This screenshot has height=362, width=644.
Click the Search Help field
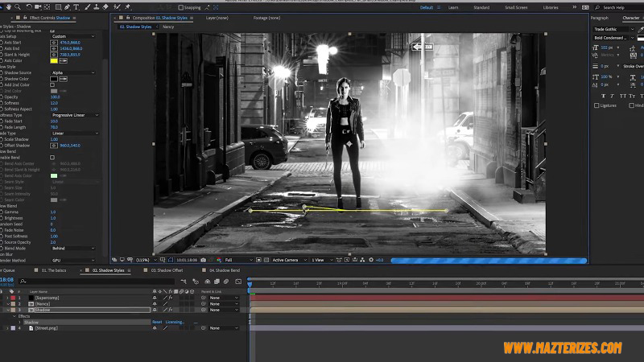[x=620, y=7]
